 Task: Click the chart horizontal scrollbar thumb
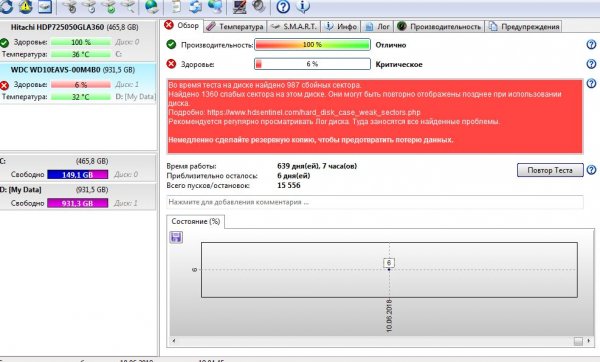click(x=578, y=341)
